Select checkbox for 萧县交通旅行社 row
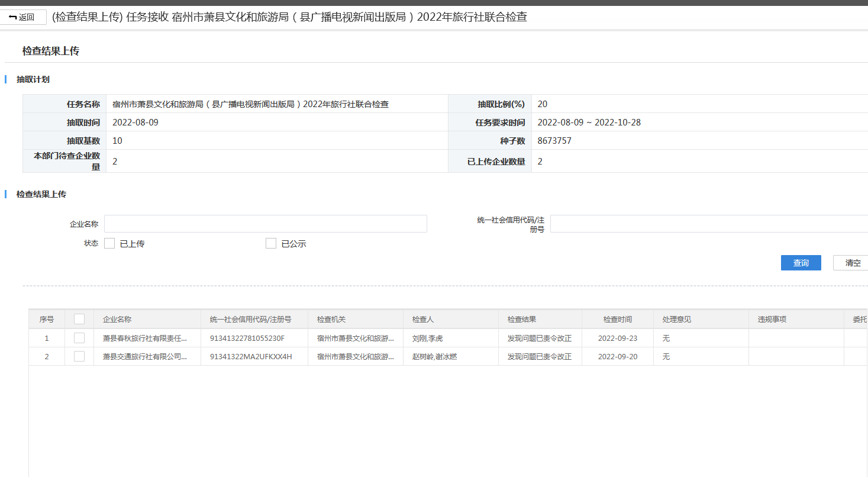 coord(79,356)
